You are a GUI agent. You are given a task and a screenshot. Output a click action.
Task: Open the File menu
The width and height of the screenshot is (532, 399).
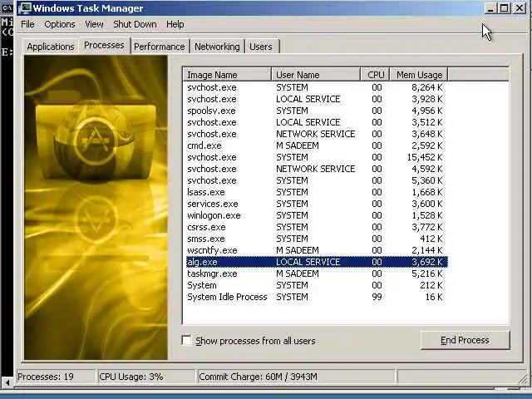click(x=27, y=24)
